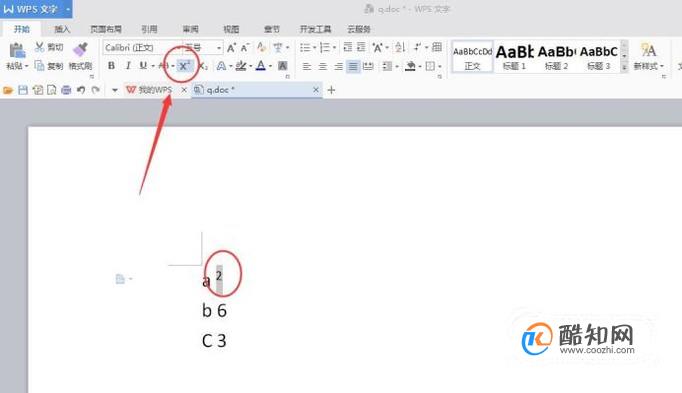Toggle justify alignment button
This screenshot has width=682, height=393.
tap(353, 67)
